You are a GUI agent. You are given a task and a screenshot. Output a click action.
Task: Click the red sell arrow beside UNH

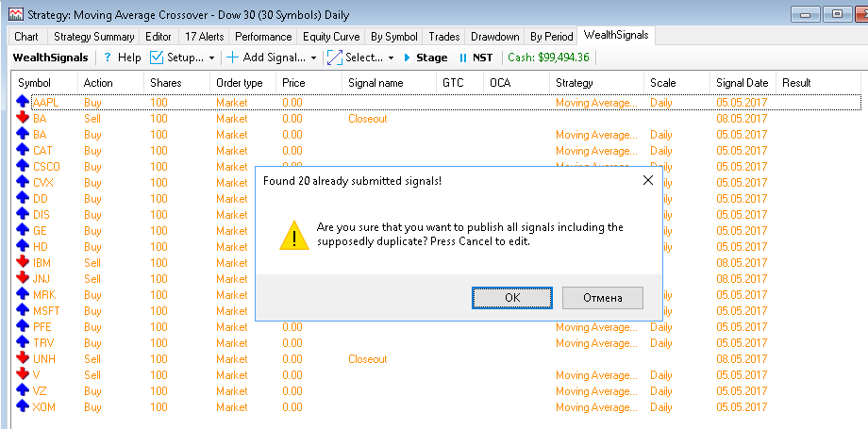23,358
